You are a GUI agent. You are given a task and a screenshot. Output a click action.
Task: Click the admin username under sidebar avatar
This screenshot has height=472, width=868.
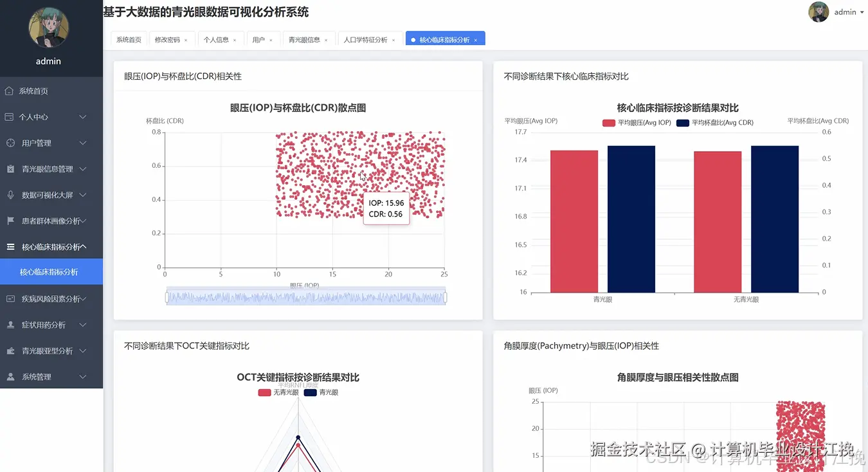click(x=48, y=61)
